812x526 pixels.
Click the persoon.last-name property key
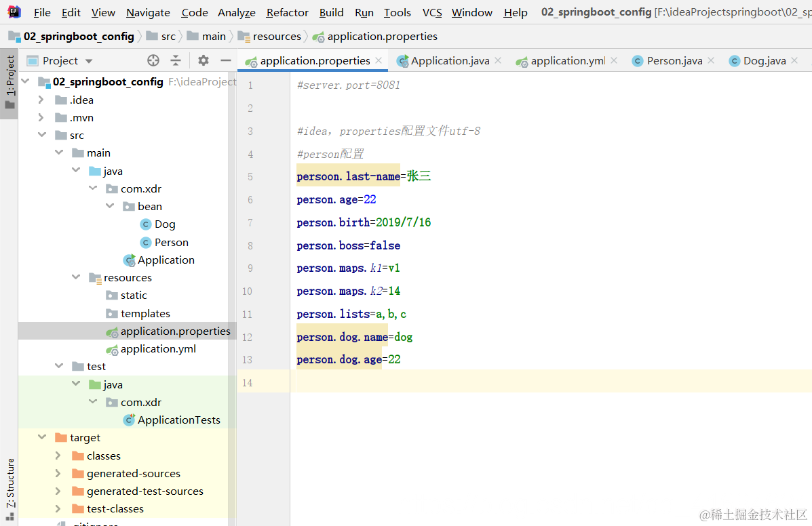click(348, 176)
